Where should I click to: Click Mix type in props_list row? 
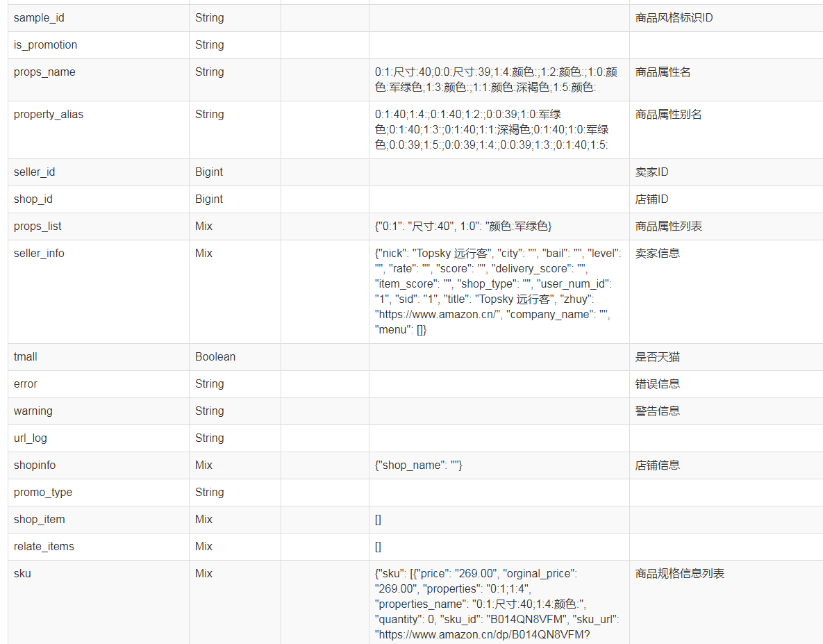click(x=203, y=226)
